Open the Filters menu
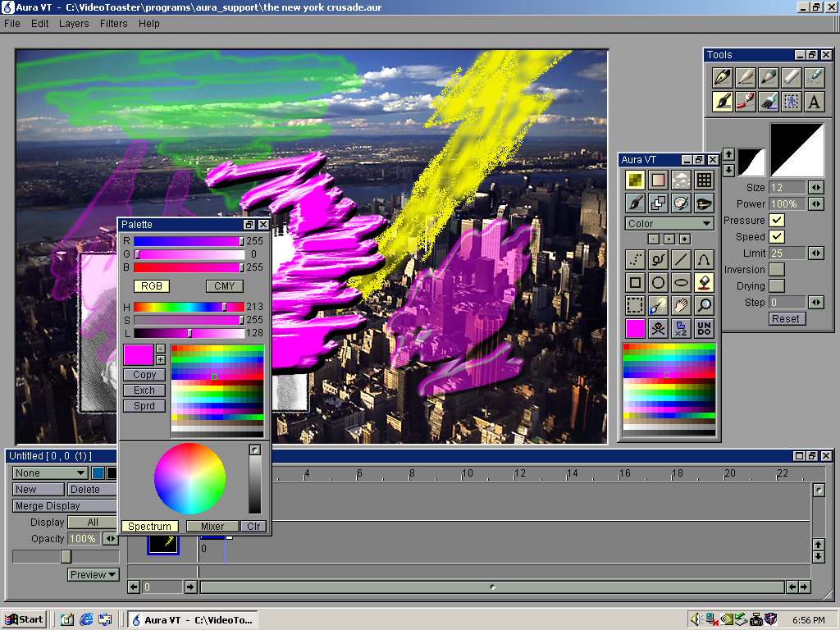Image resolution: width=840 pixels, height=630 pixels. click(113, 24)
